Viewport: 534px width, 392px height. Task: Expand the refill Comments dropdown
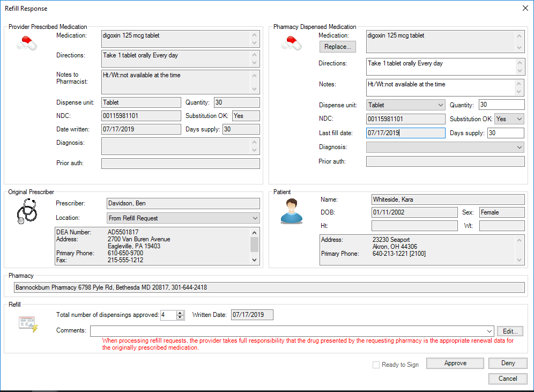click(x=488, y=331)
